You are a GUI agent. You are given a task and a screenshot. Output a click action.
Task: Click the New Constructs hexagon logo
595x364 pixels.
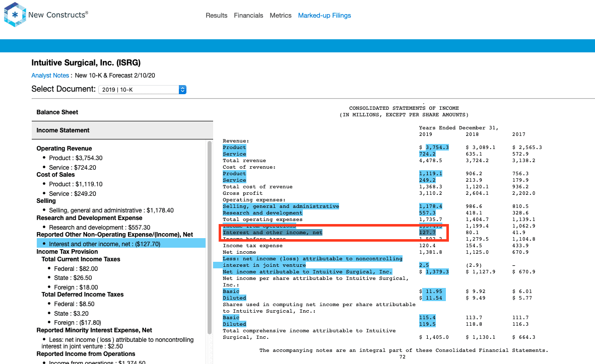pos(15,15)
